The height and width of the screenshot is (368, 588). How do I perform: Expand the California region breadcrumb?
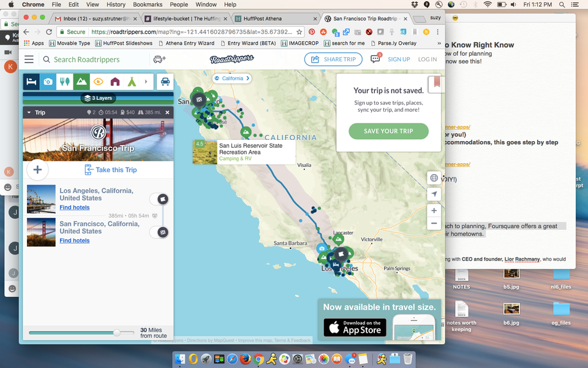coord(232,79)
